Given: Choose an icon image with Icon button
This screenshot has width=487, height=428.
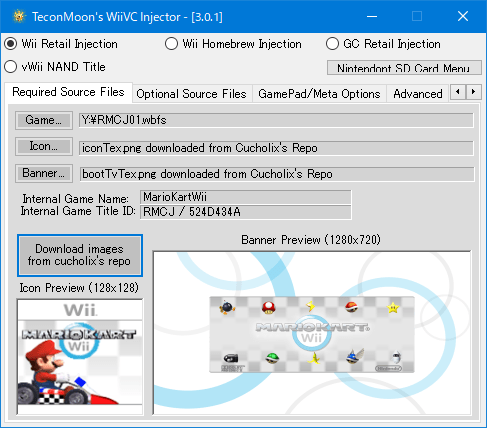Looking at the screenshot, I should pos(44,146).
